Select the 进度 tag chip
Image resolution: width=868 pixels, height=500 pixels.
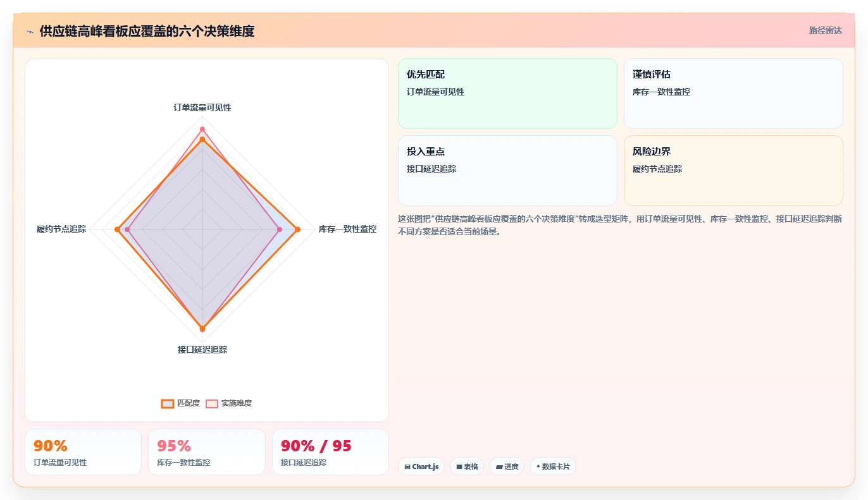point(507,466)
